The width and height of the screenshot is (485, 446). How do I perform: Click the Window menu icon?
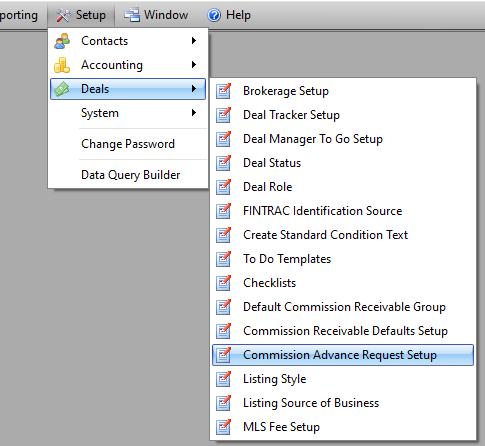(x=132, y=15)
